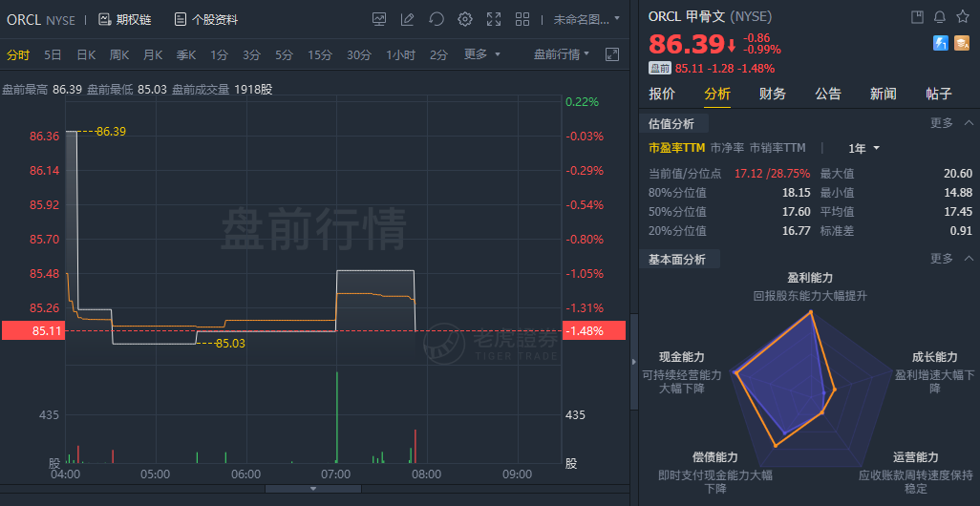Image resolution: width=980 pixels, height=506 pixels.
Task: Select the 分时 timeframe tab
Action: tap(18, 55)
